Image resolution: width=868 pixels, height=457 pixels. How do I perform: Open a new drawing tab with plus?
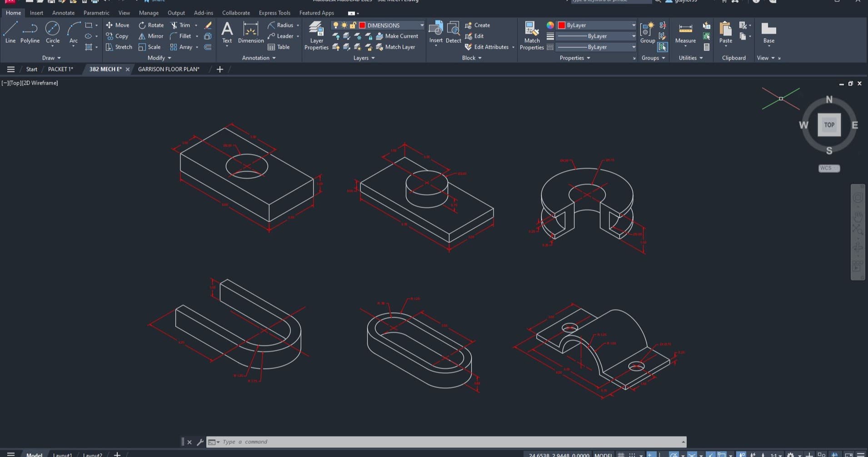tap(220, 69)
